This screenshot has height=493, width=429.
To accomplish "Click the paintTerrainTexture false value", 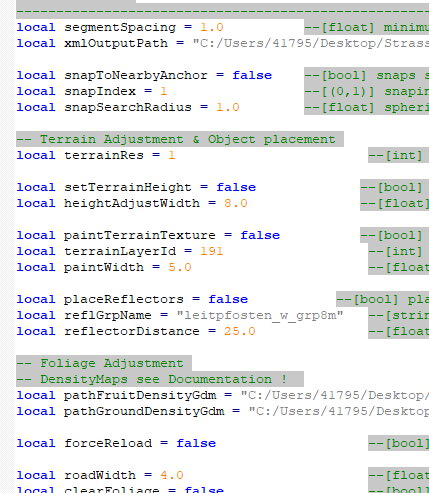I will 260,235.
